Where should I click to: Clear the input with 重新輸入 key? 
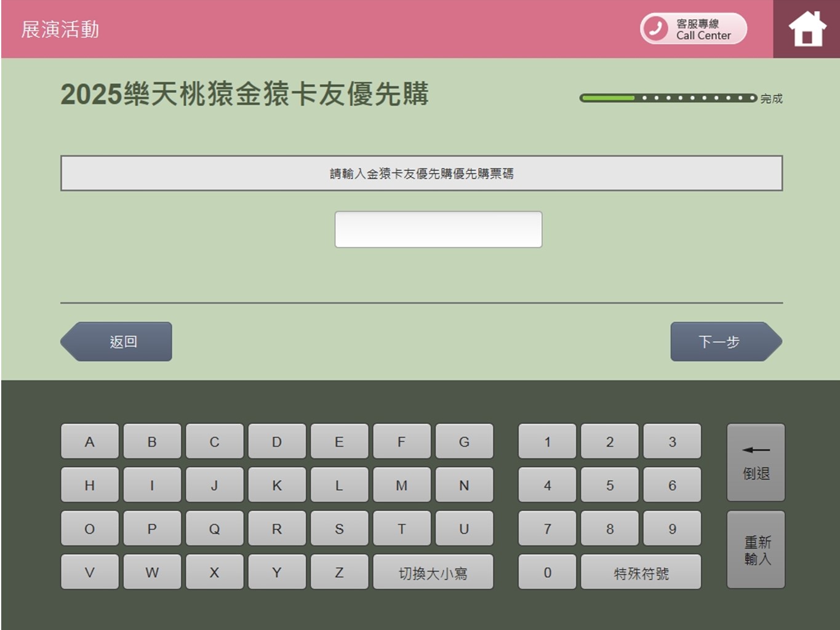coord(756,549)
